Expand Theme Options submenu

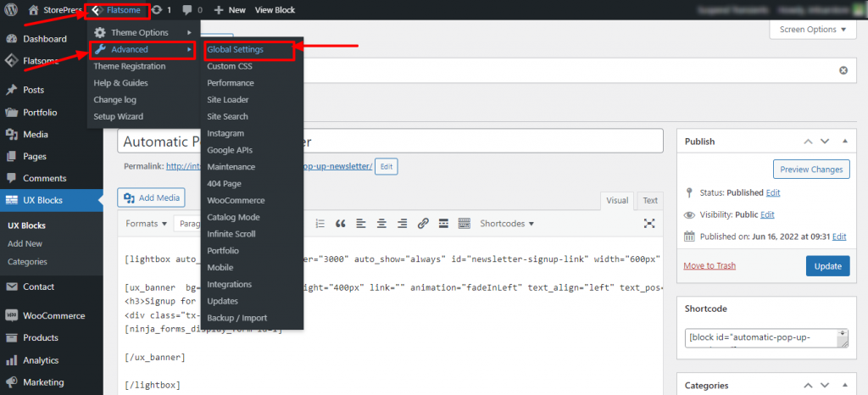click(x=143, y=33)
